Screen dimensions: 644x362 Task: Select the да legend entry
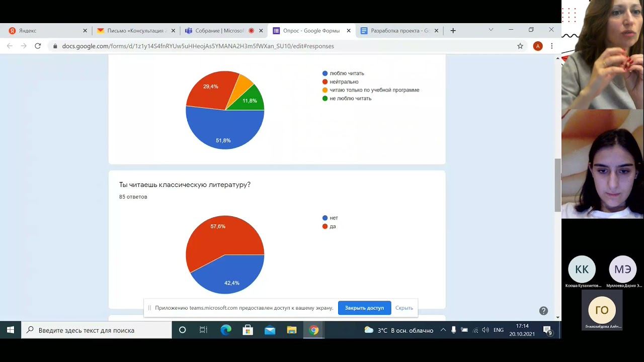329,226
